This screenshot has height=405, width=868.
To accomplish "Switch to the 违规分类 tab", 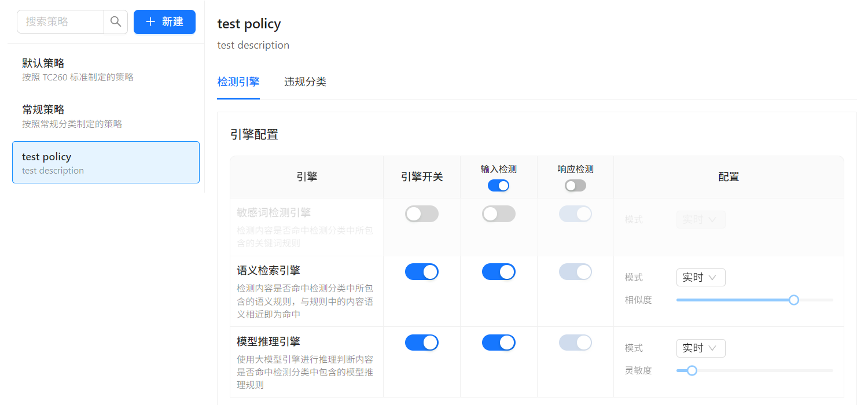I will pyautogui.click(x=306, y=82).
